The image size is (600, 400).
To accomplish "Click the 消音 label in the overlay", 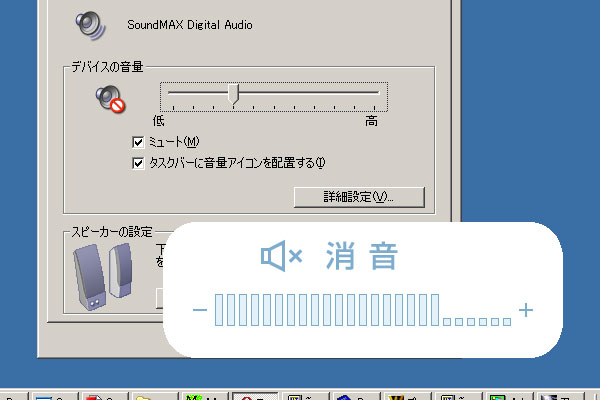I will (x=361, y=258).
